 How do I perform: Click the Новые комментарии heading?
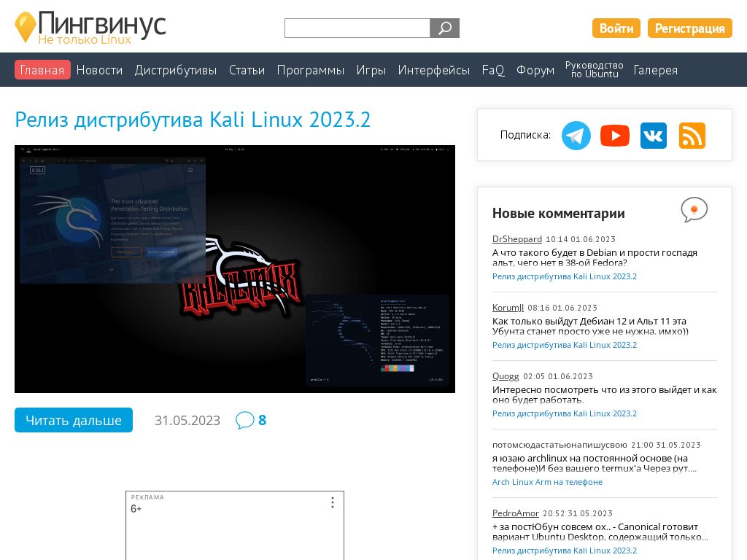(558, 214)
